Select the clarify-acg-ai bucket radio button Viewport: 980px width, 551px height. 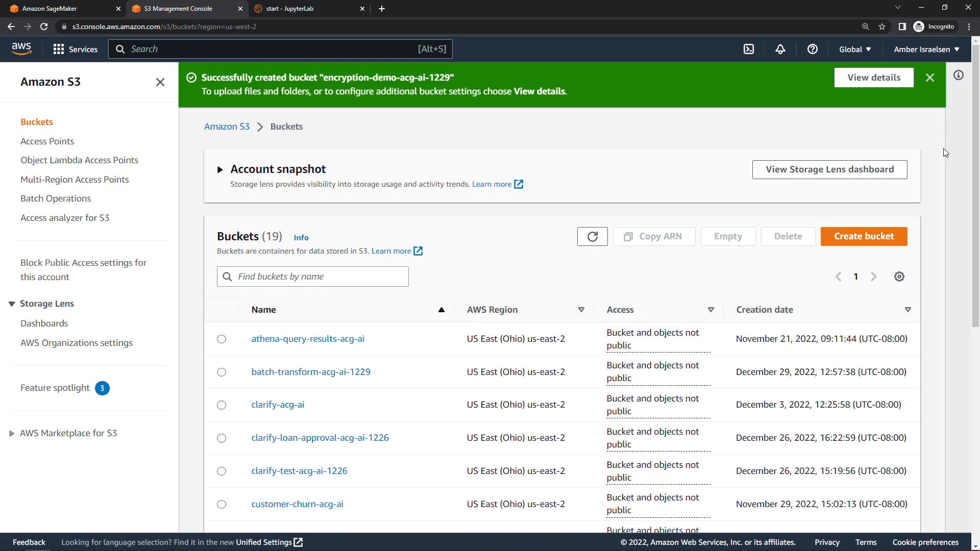[x=222, y=405]
